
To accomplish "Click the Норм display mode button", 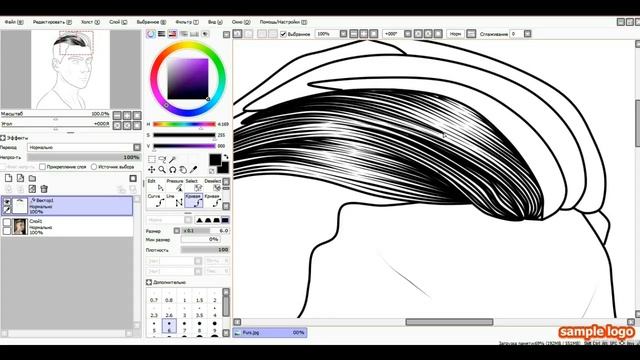I will [x=456, y=34].
